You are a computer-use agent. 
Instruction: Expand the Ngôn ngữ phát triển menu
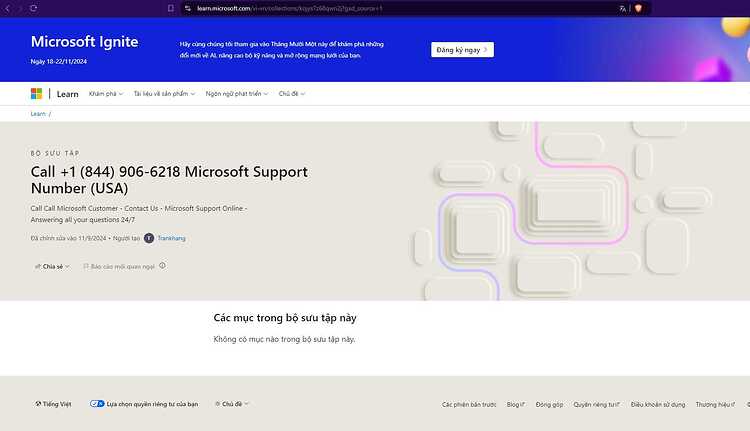[237, 94]
